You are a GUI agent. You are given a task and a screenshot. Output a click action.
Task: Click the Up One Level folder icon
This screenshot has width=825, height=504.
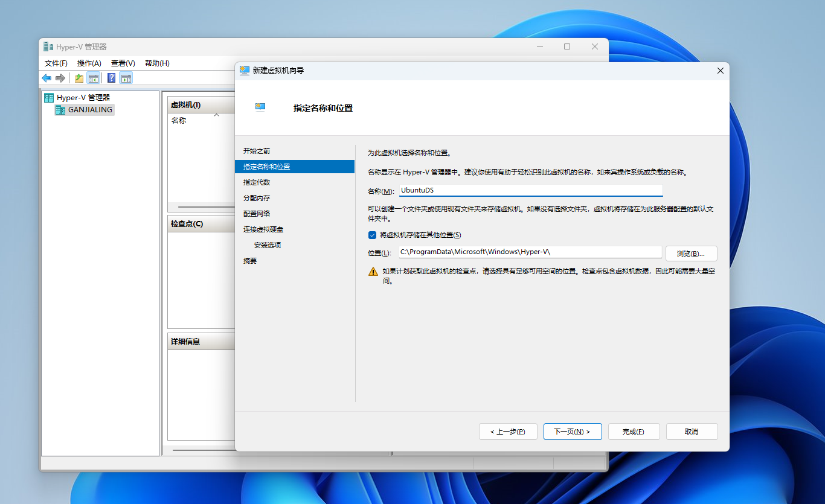coord(79,78)
